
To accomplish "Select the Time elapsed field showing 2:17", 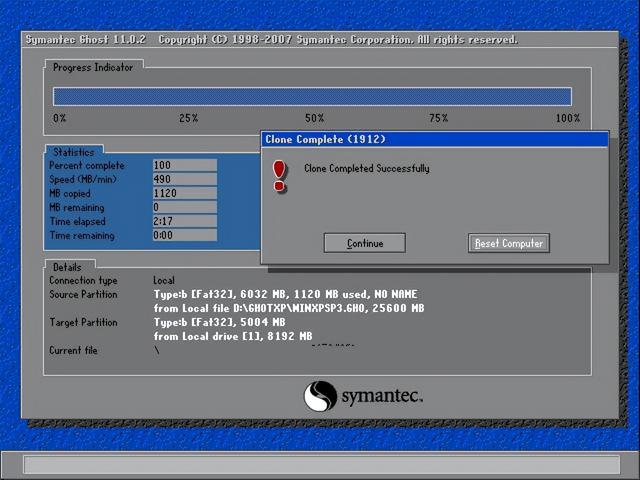I will point(184,221).
